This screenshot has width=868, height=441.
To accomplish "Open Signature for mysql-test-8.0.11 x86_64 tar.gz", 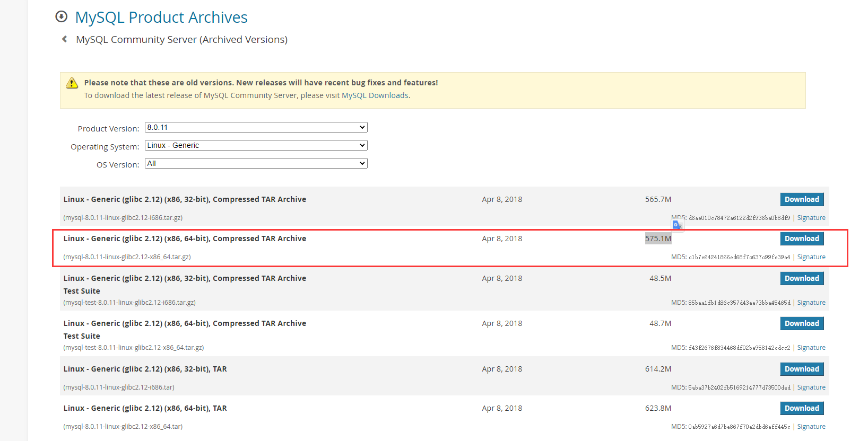I will [x=811, y=348].
